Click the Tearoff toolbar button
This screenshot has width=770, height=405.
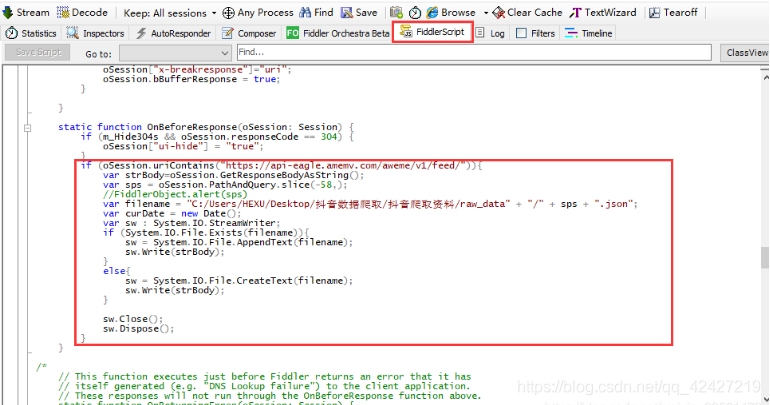coord(673,13)
